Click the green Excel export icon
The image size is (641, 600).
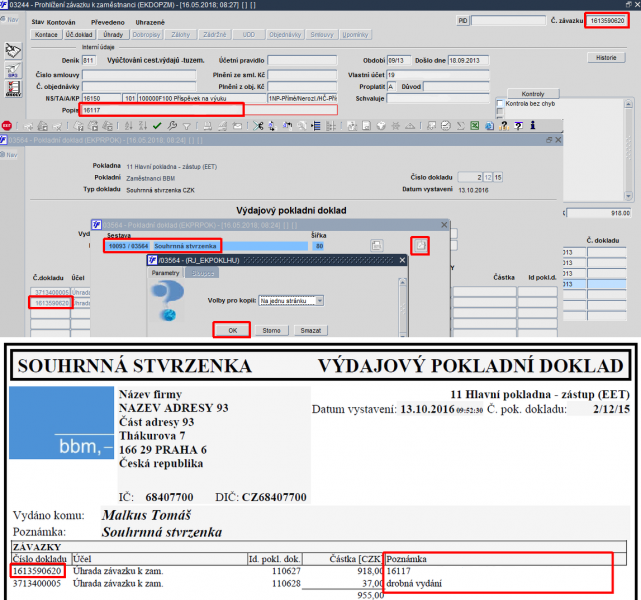475,126
